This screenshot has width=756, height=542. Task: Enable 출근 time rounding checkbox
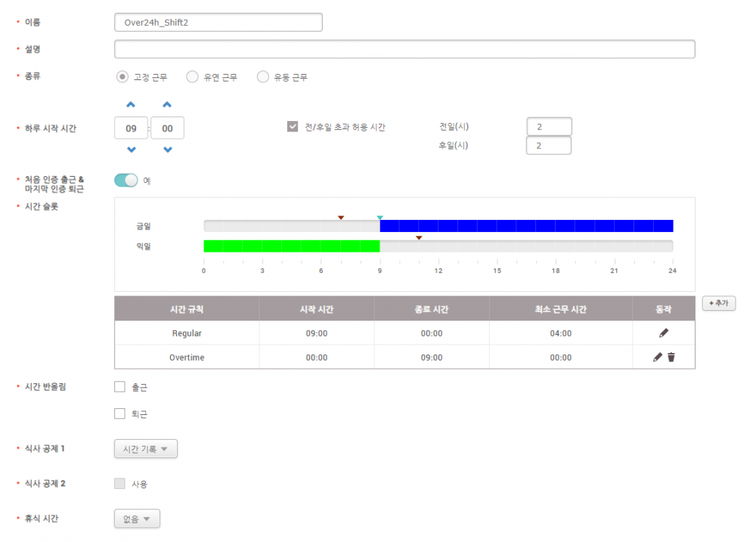119,387
